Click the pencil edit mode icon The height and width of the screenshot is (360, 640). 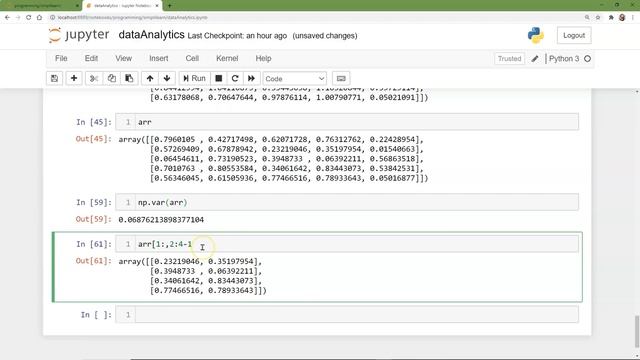tap(535, 59)
